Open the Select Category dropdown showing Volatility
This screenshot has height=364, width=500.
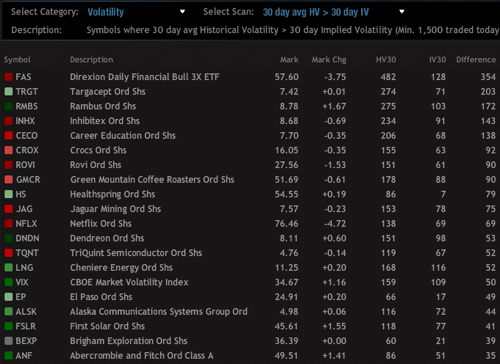coord(136,12)
